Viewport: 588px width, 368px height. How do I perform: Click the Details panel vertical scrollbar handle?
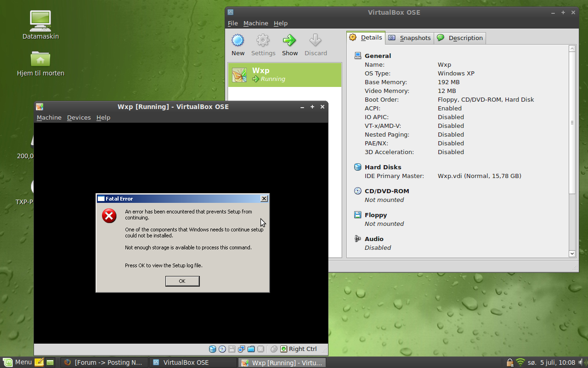point(572,123)
